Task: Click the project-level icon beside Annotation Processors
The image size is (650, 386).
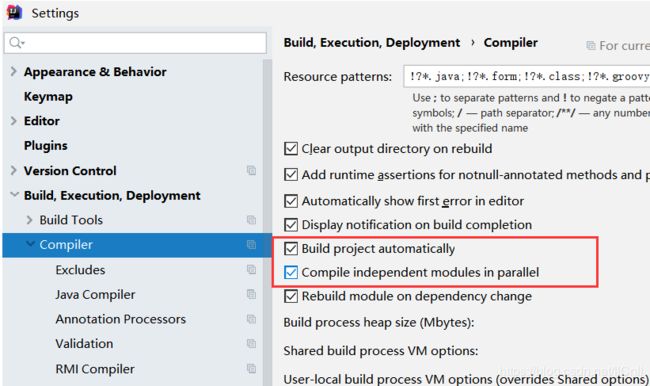Action: pyautogui.click(x=251, y=319)
